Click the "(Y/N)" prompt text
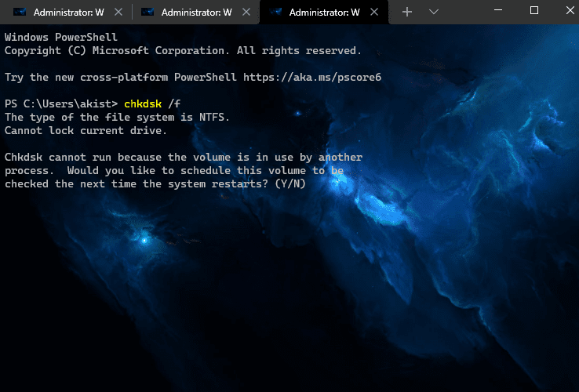 pyautogui.click(x=290, y=183)
